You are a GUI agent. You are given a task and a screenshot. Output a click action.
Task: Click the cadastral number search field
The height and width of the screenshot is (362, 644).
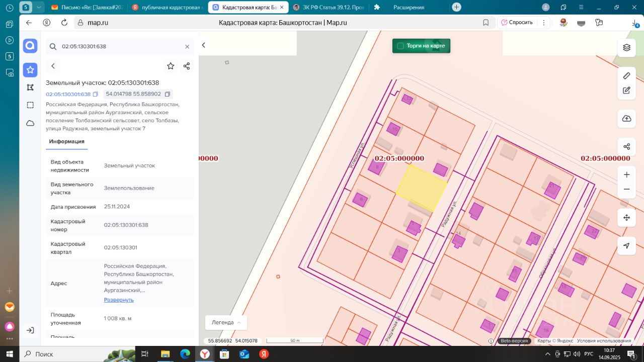120,46
